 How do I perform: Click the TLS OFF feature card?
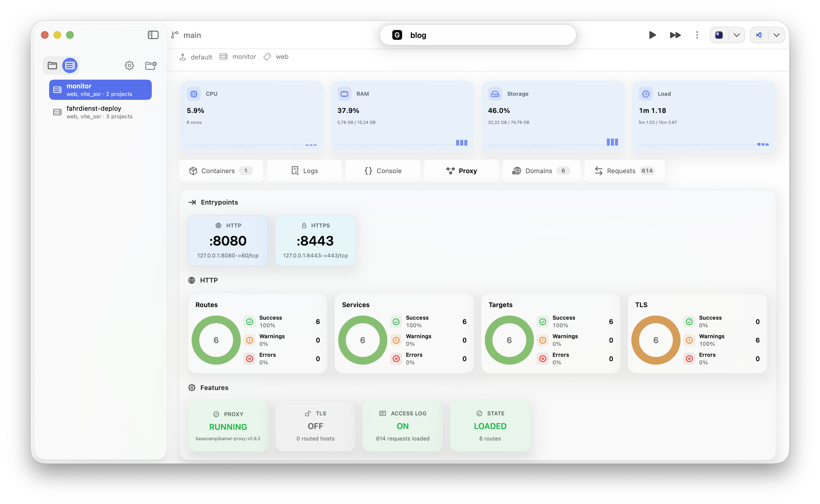(x=316, y=426)
